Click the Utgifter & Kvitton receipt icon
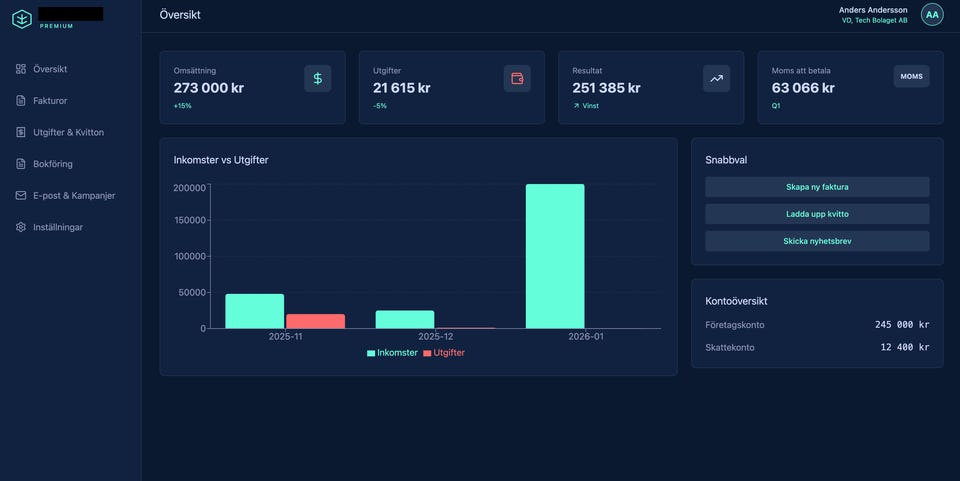Image resolution: width=960 pixels, height=481 pixels. [x=21, y=132]
